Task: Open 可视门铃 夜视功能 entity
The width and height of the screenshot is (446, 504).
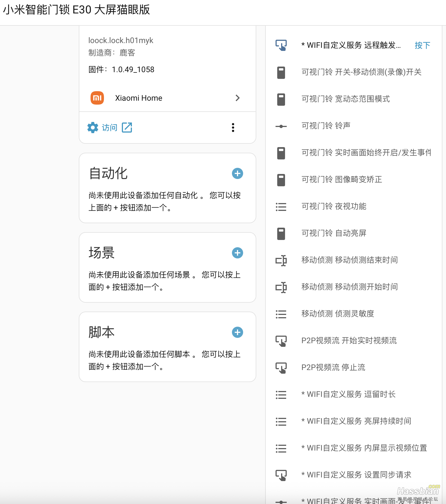Action: point(334,206)
